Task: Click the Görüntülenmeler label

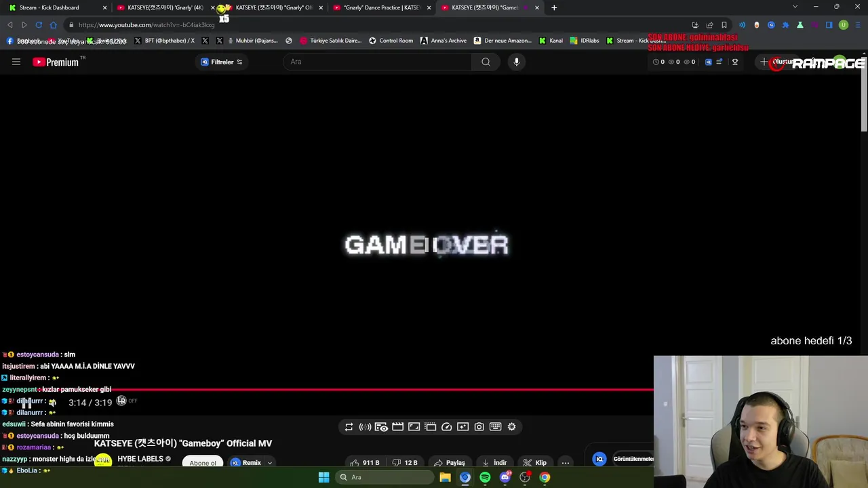Action: 633,459
